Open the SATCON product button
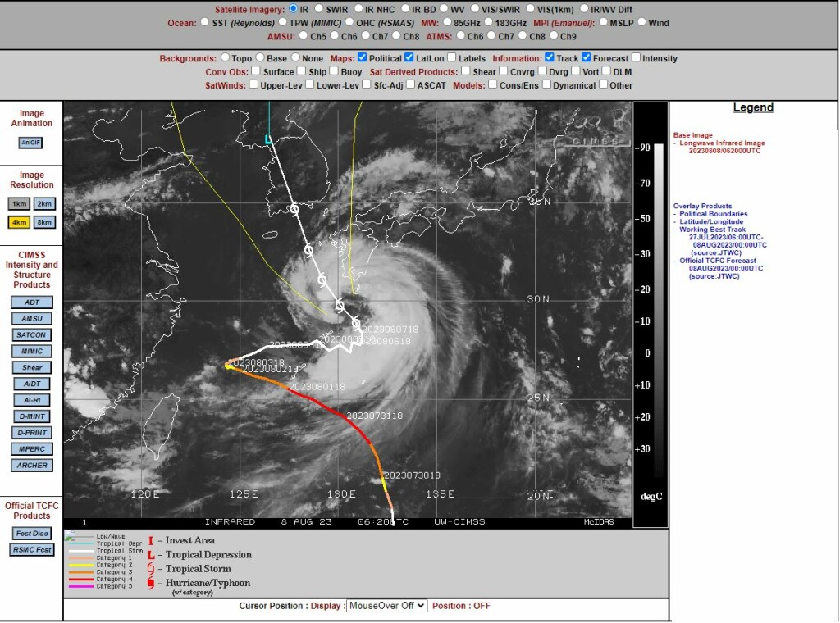The height and width of the screenshot is (623, 840). coord(31,335)
